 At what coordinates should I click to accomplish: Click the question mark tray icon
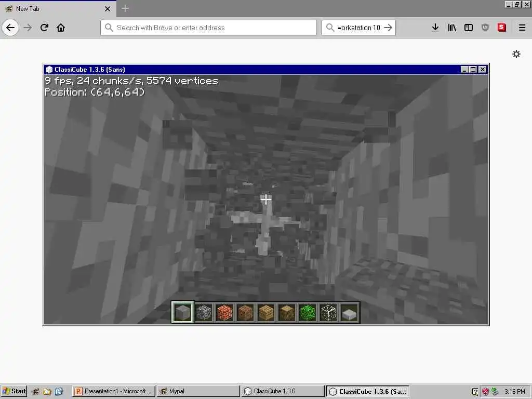(475, 392)
